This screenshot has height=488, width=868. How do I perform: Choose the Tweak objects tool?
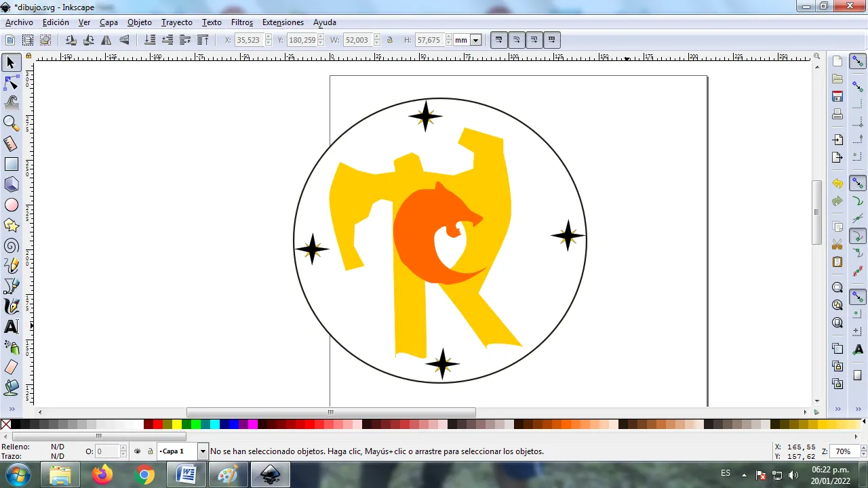click(11, 103)
